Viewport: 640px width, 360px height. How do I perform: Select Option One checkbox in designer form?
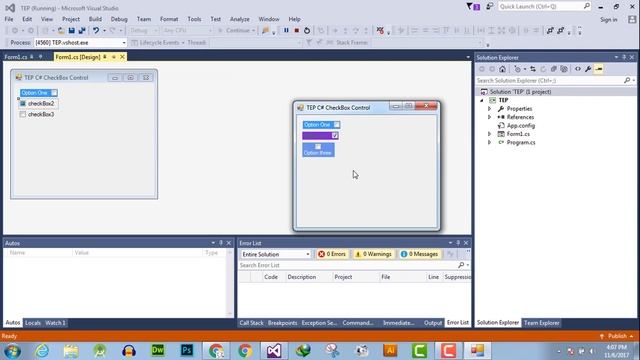pyautogui.click(x=39, y=93)
